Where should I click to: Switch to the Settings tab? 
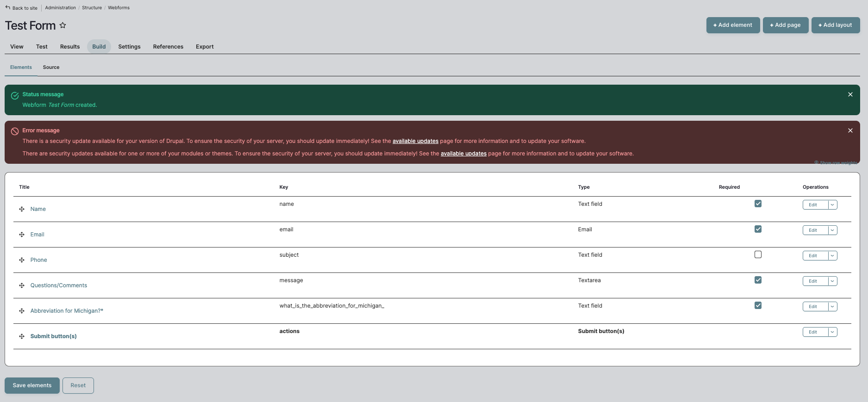click(x=129, y=47)
